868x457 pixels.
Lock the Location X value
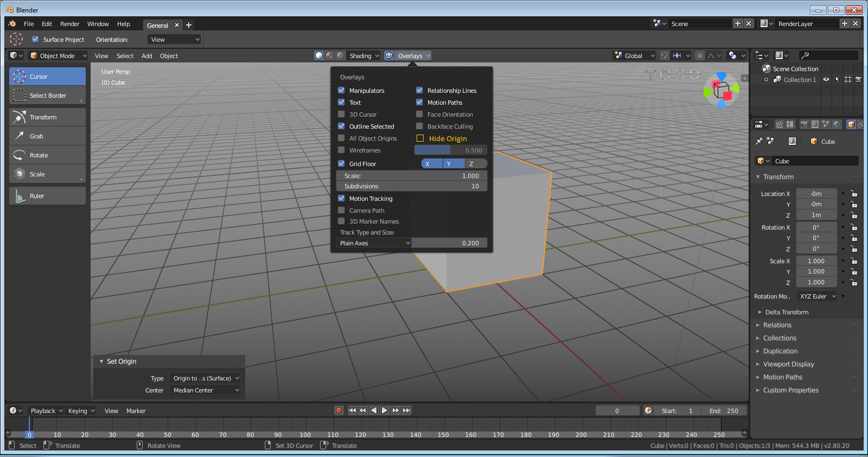pos(854,193)
